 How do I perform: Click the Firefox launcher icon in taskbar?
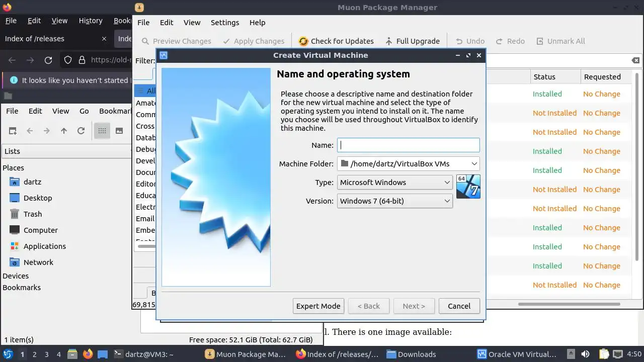[x=88, y=354]
